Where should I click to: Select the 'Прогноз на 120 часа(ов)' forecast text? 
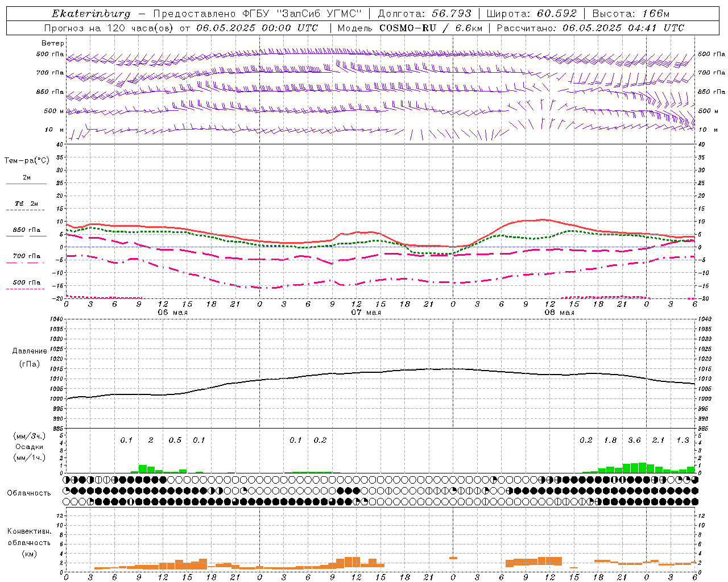(x=110, y=28)
